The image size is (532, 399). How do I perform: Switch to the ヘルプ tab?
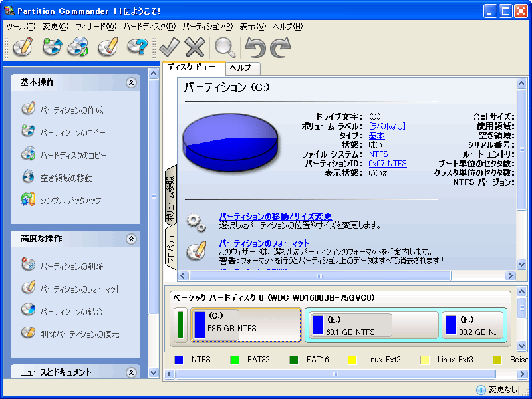(x=243, y=68)
